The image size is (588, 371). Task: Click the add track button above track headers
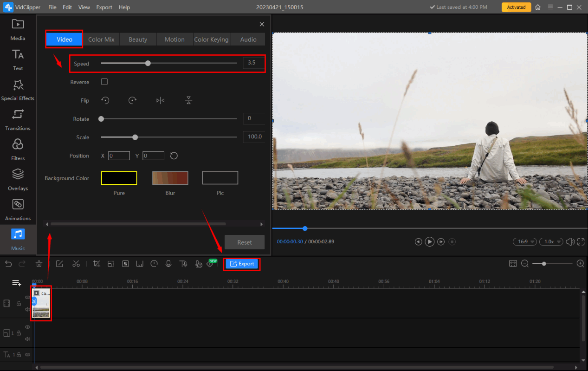(17, 283)
